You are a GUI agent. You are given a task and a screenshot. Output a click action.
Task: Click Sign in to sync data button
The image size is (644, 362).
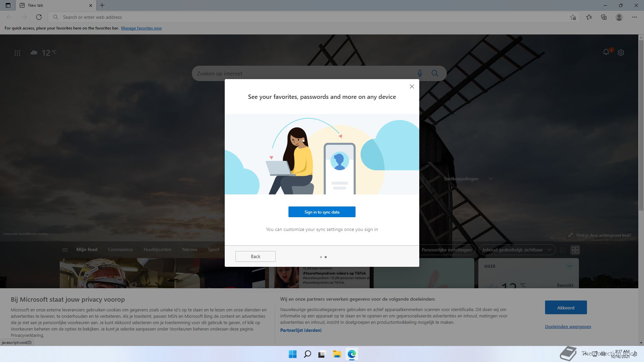click(322, 212)
